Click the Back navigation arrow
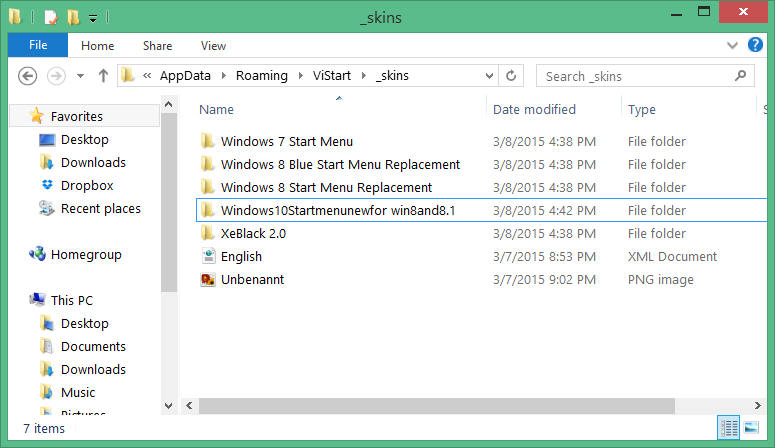Screen dimensions: 775x448 pyautogui.click(x=27, y=76)
